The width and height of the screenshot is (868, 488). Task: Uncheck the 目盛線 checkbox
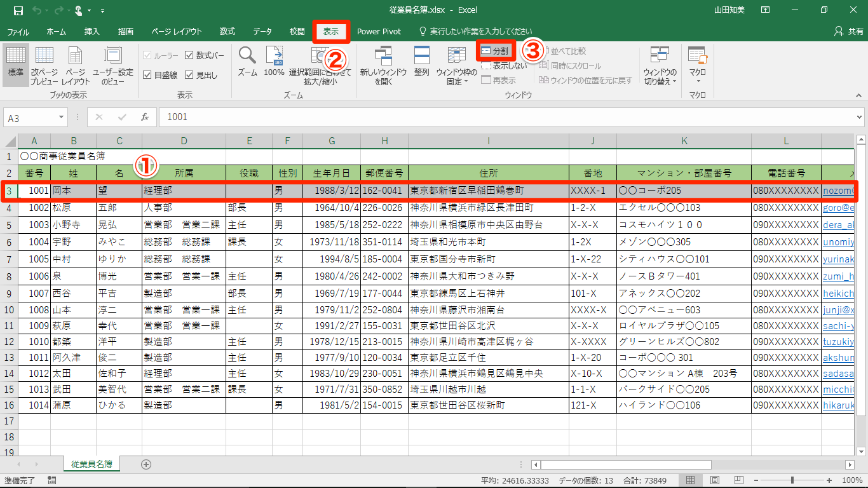coord(147,75)
